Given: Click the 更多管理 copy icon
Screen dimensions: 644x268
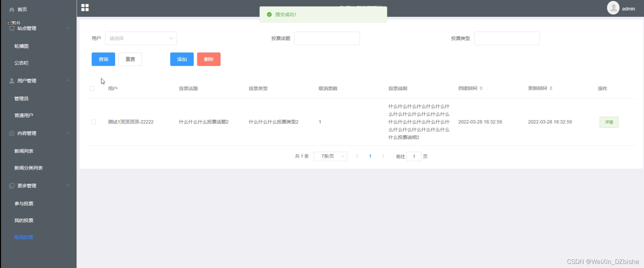Looking at the screenshot, I should [12, 186].
